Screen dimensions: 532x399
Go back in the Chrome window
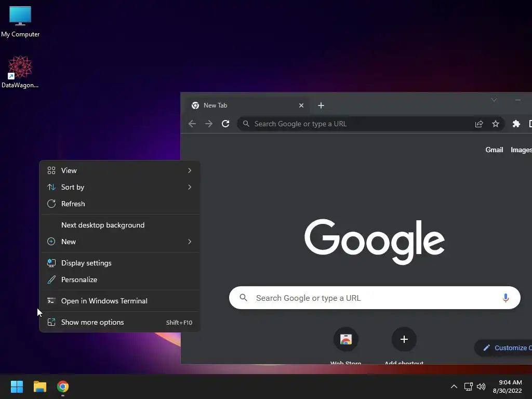click(192, 124)
